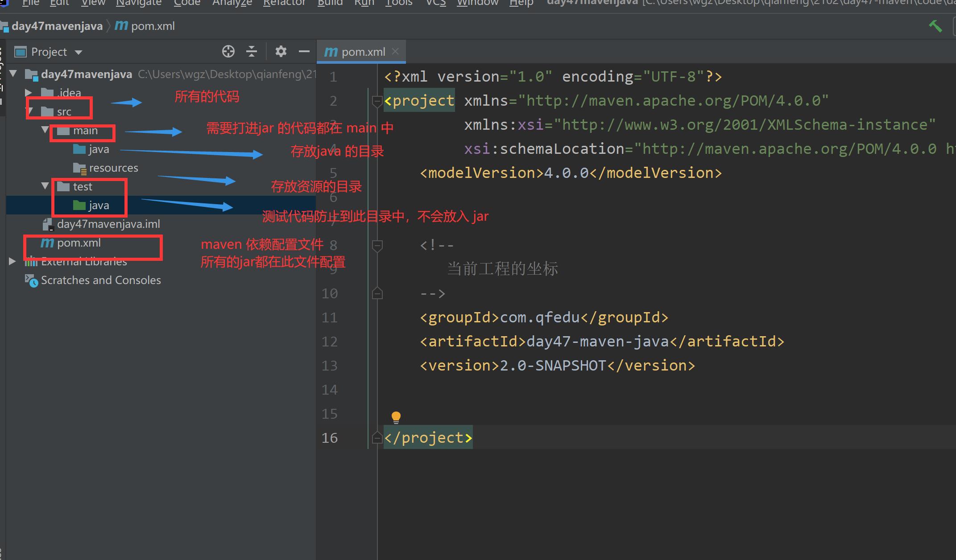
Task: Collapse the test folder
Action: click(x=45, y=186)
